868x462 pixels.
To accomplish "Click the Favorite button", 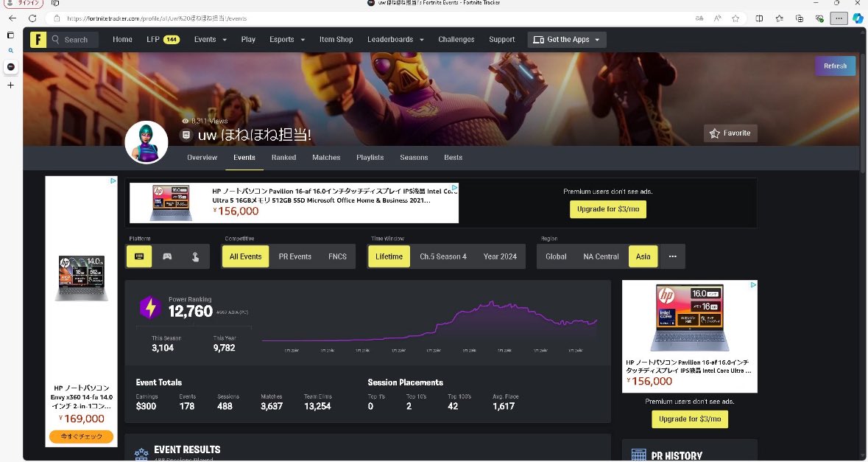I will 730,133.
